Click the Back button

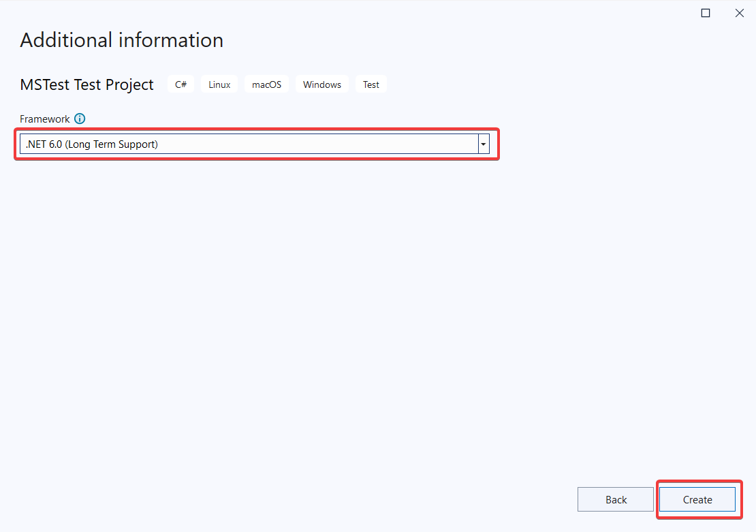pos(615,499)
